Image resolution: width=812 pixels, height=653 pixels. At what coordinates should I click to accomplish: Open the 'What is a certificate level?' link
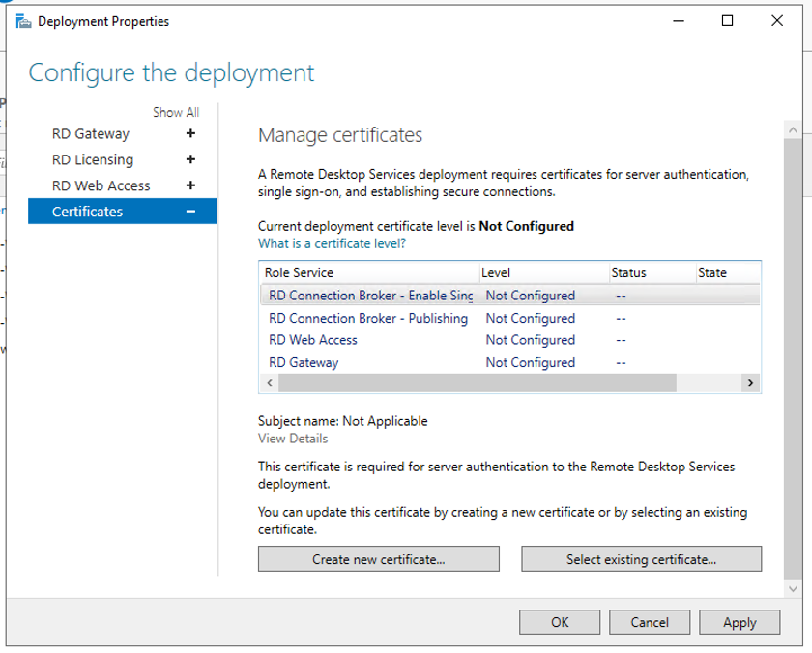[332, 244]
